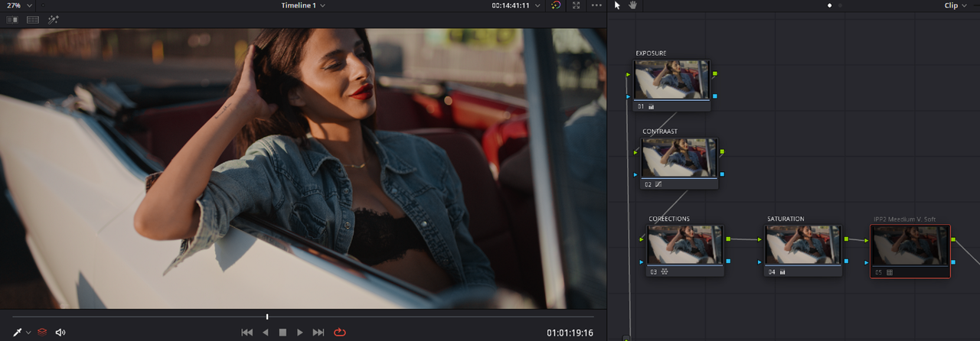Click the green RGB output of SATURATION node

click(x=845, y=239)
